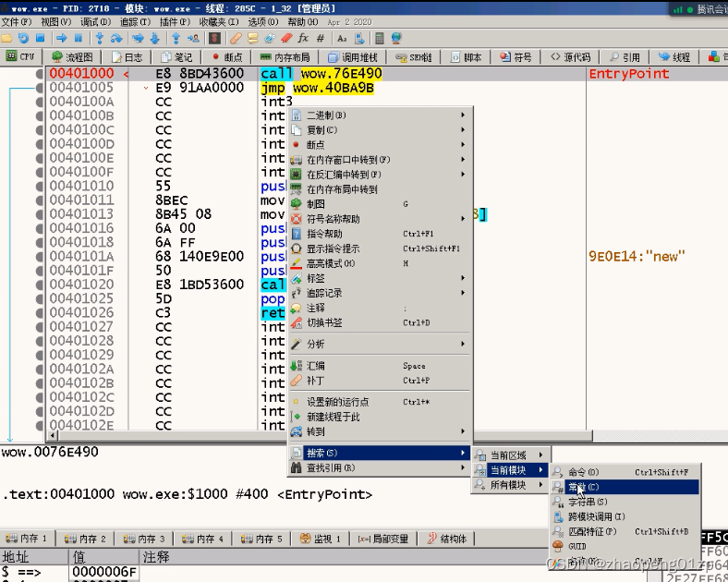This screenshot has height=582, width=728.
Task: Expand the 标签 label submenu
Action: click(x=379, y=278)
